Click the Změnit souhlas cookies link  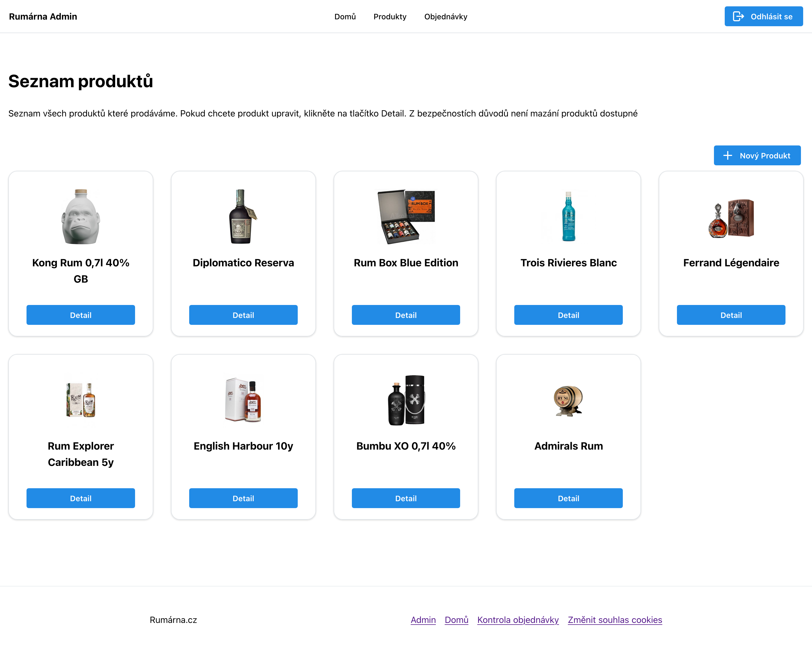pyautogui.click(x=615, y=620)
